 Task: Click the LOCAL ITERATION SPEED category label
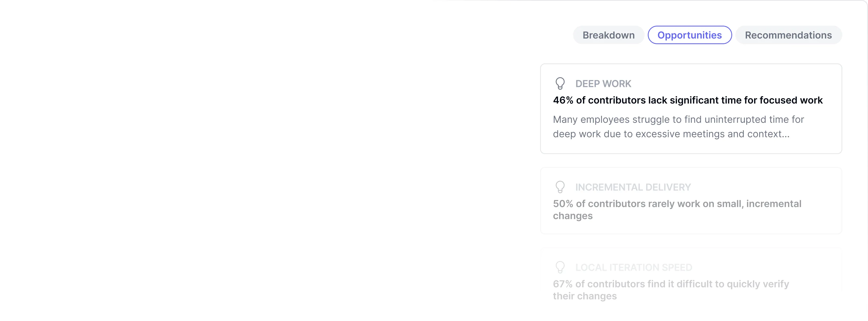pyautogui.click(x=634, y=268)
